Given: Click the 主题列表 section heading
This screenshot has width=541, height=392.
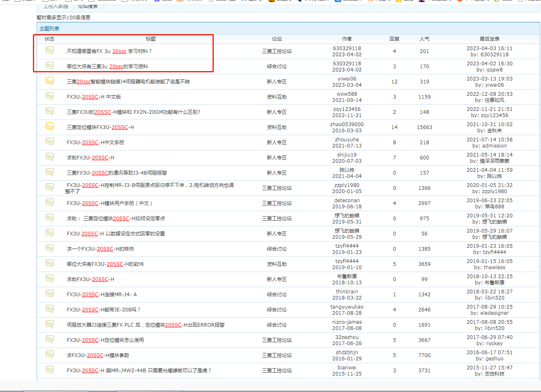Looking at the screenshot, I should coord(49,29).
